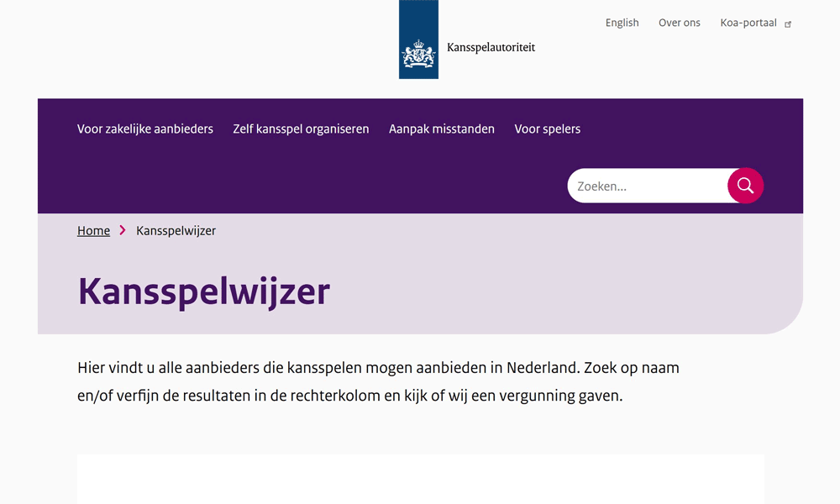Open the Zelf kansspel organiseren menu
Image resolution: width=840 pixels, height=504 pixels.
[x=301, y=129]
